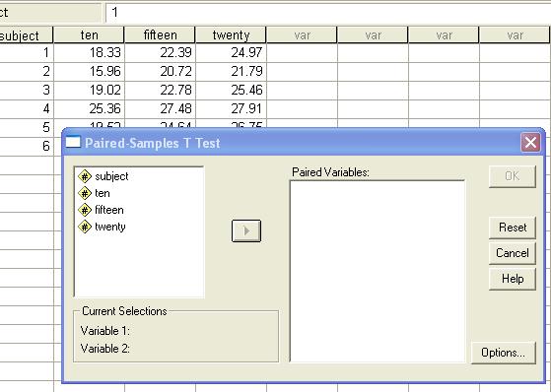Click the OK button

[512, 176]
